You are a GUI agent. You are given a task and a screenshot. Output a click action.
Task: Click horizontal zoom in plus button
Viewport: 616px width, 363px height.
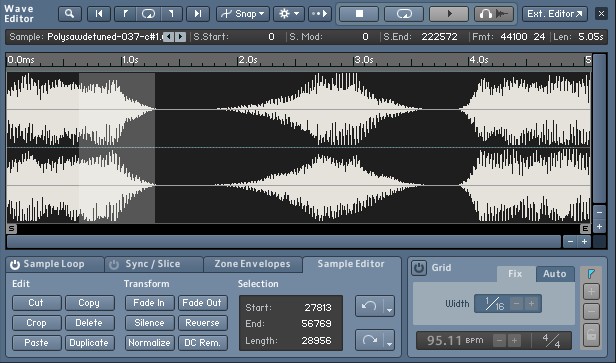pos(584,242)
